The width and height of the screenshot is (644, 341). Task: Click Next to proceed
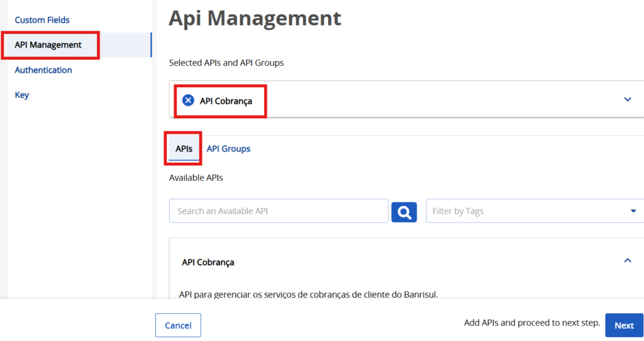[x=623, y=325]
